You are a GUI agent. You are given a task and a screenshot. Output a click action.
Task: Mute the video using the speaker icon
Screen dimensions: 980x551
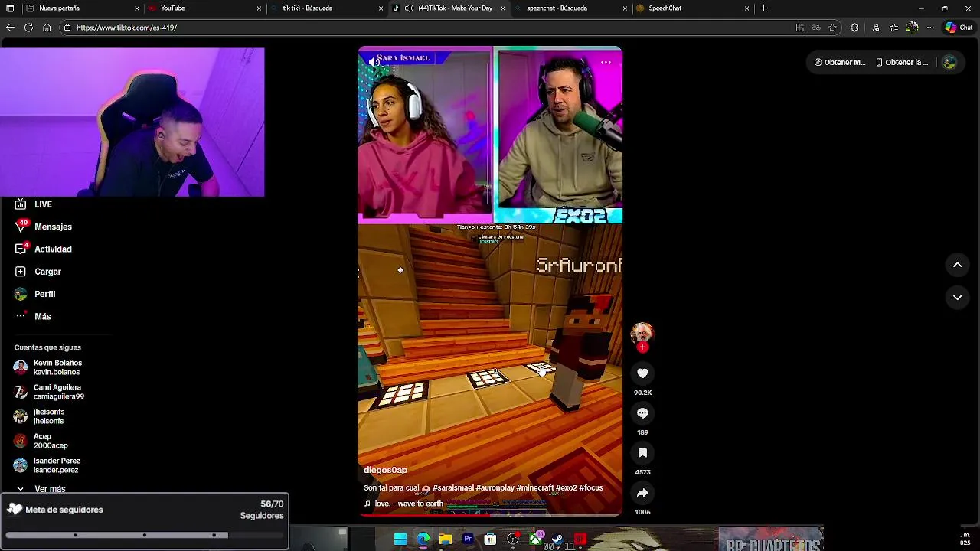point(373,61)
